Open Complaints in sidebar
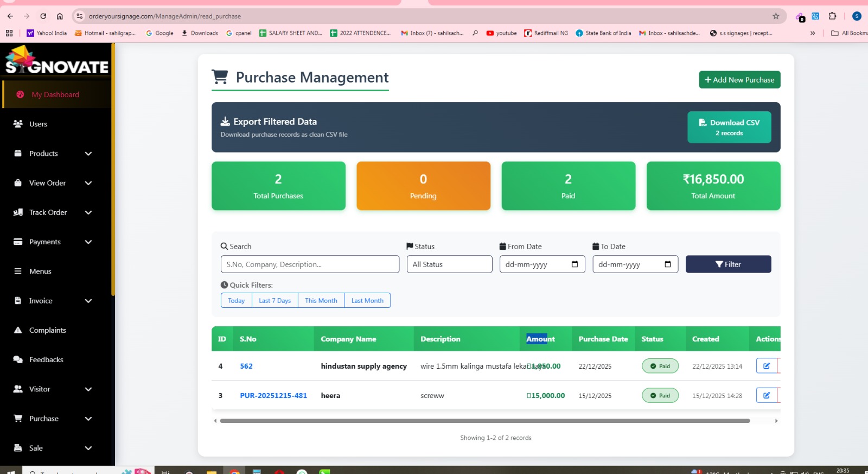Screen dimensions: 868x474 47,330
